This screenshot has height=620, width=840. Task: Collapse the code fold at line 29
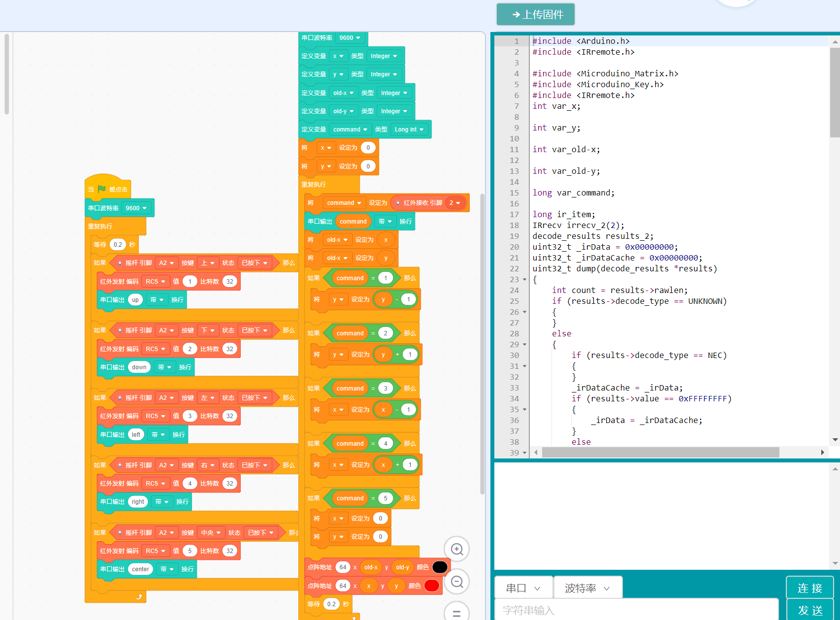tap(524, 345)
